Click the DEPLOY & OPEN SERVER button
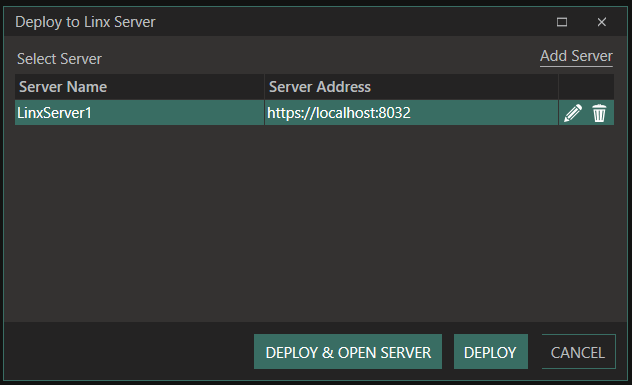The width and height of the screenshot is (632, 385). tap(348, 352)
